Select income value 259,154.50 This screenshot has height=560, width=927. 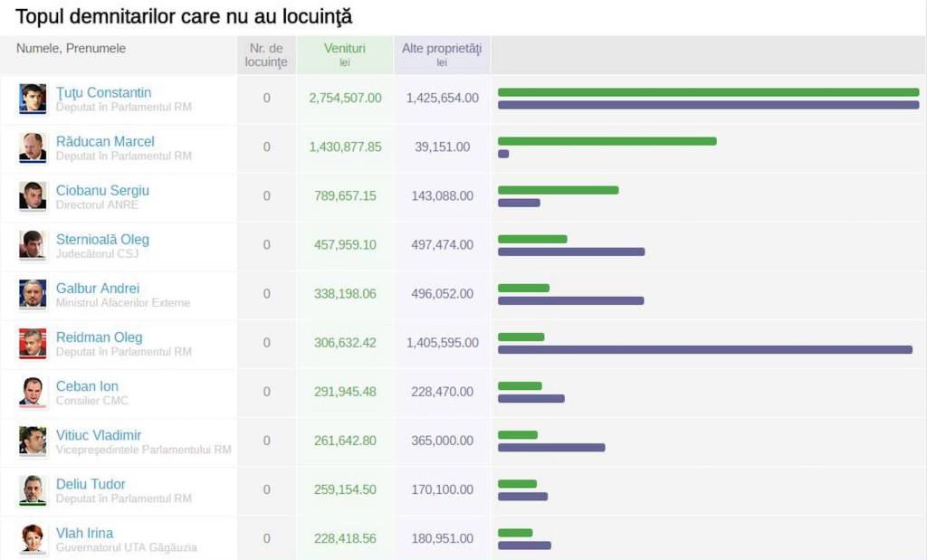pos(345,489)
